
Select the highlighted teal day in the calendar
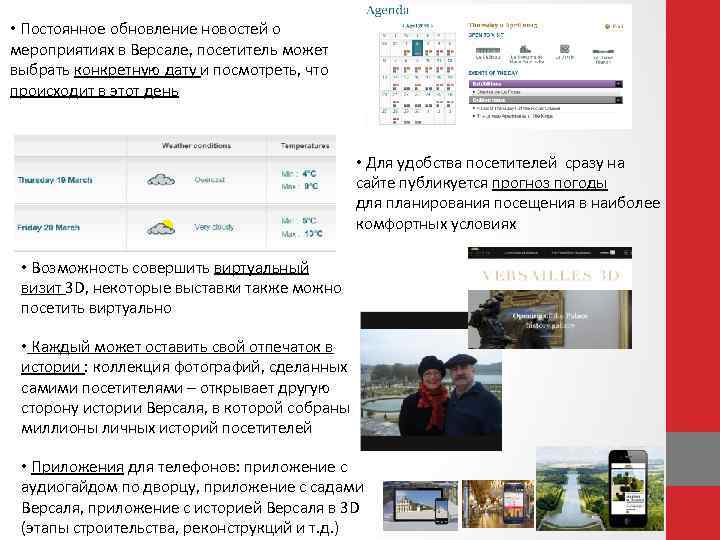tap(417, 48)
